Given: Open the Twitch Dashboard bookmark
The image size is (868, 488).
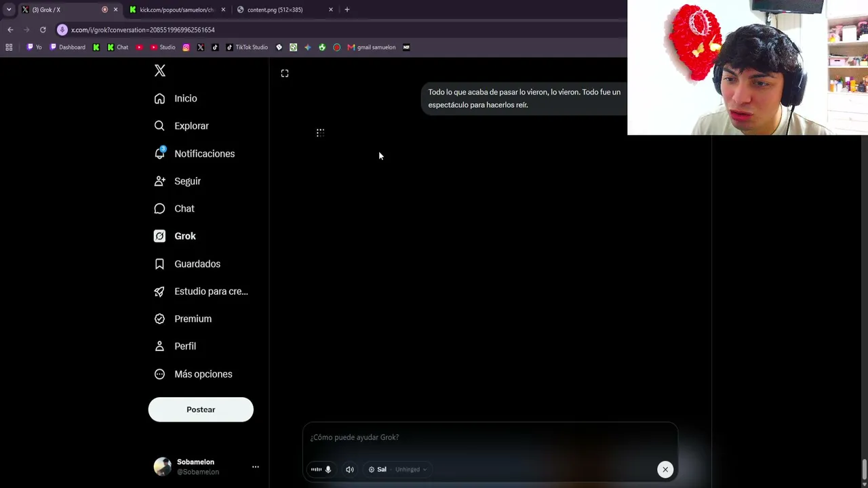Looking at the screenshot, I should coord(68,47).
